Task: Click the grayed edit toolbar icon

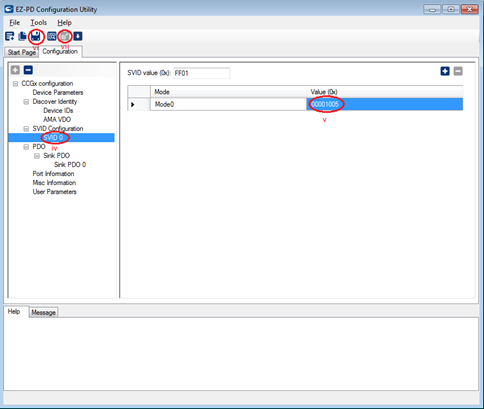Action: (x=65, y=36)
